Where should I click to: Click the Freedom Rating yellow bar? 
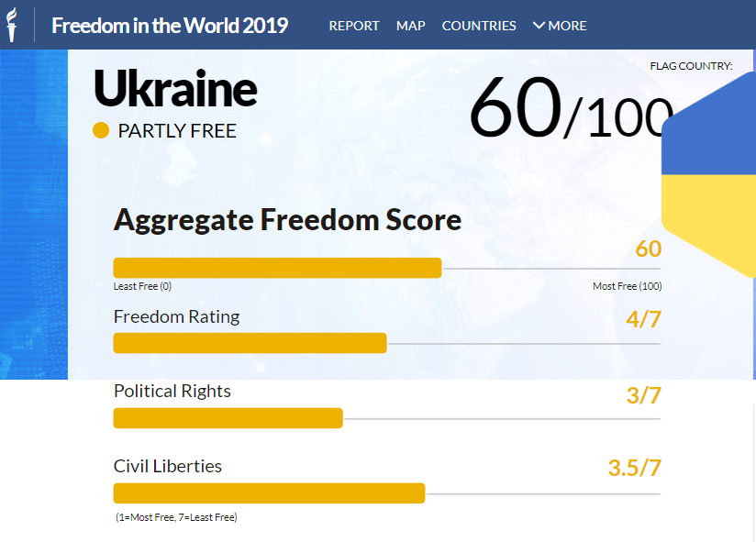click(x=250, y=343)
